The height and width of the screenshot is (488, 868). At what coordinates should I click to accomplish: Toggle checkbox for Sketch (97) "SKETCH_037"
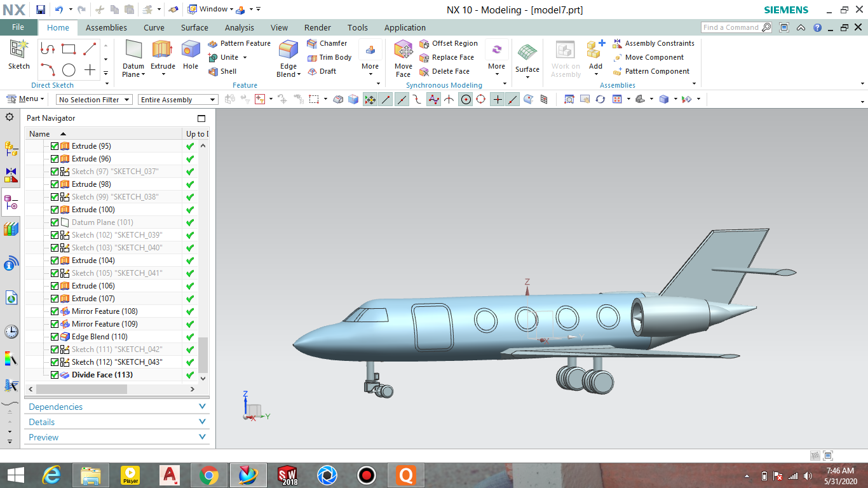pos(54,172)
